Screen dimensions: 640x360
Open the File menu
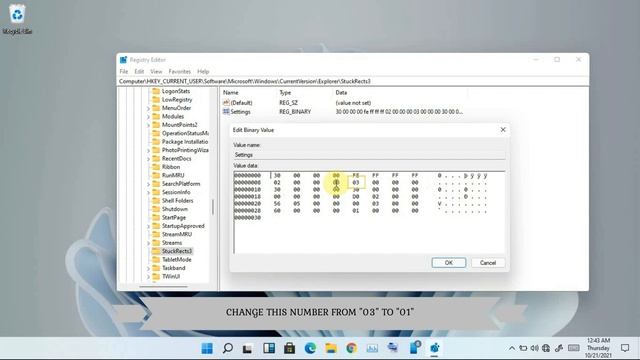124,71
